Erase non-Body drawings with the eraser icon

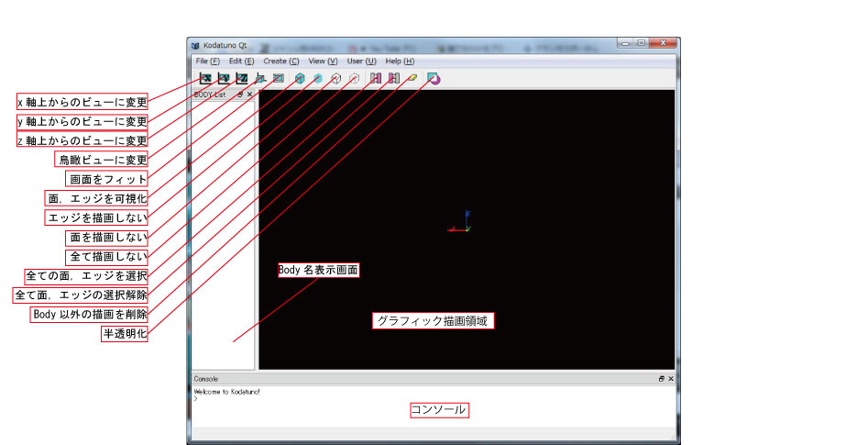pos(412,79)
